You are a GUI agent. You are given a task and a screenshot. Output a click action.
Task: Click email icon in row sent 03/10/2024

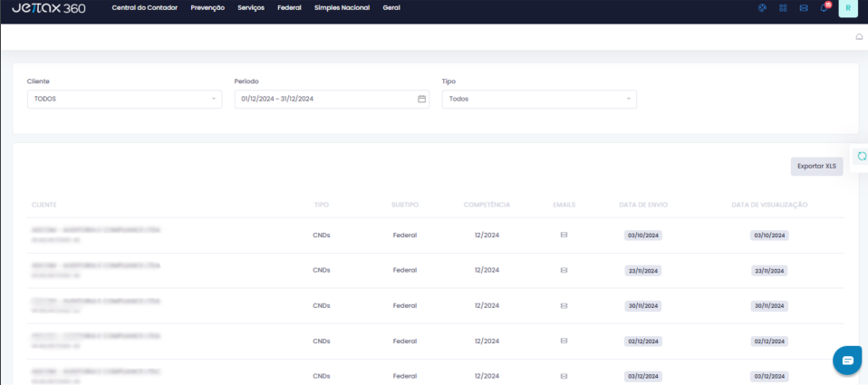564,235
